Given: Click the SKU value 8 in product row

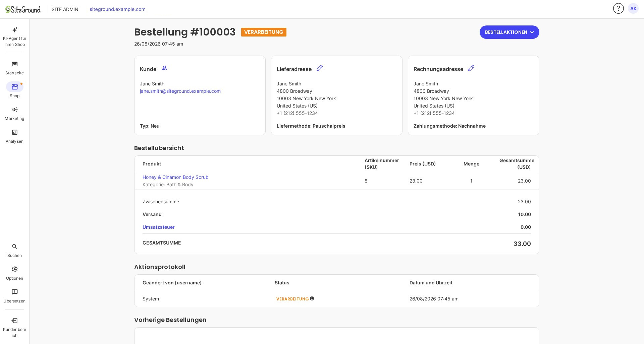Looking at the screenshot, I should tap(366, 181).
